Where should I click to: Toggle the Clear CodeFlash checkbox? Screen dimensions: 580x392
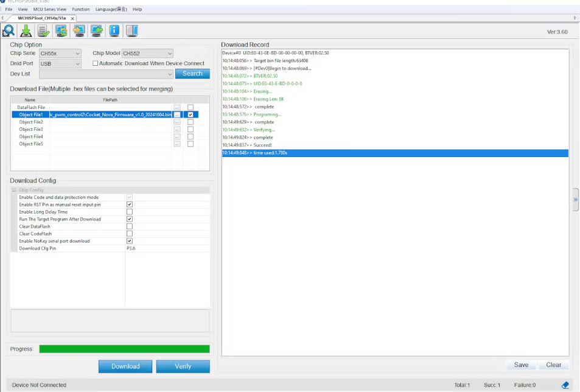coord(130,234)
